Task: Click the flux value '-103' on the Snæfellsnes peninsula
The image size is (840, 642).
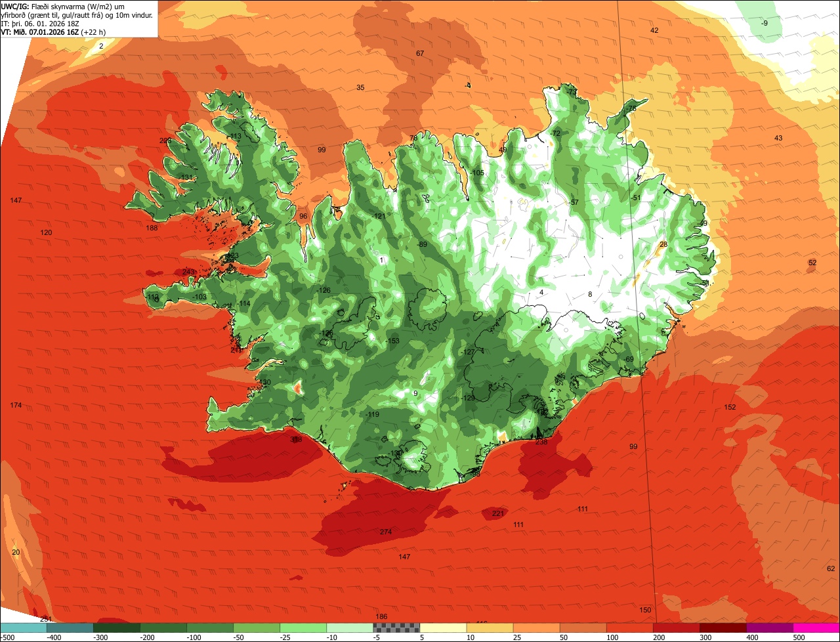Action: 199,297
